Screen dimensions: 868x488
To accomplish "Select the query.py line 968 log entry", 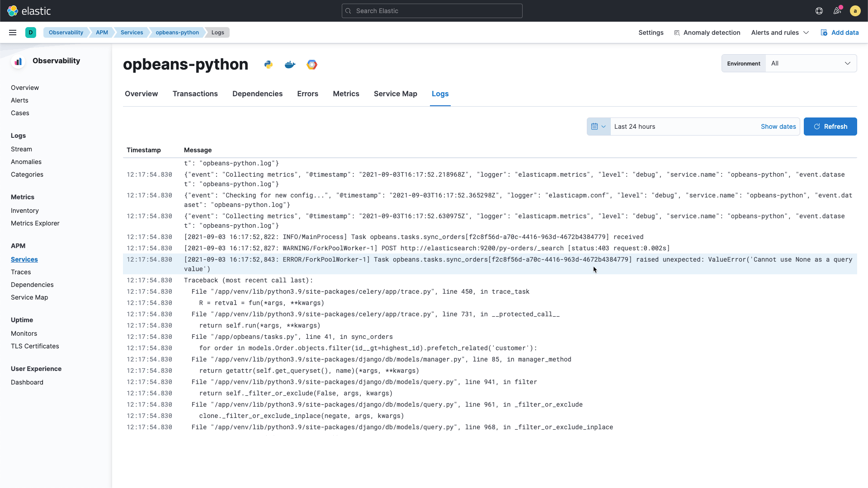I will pyautogui.click(x=490, y=427).
